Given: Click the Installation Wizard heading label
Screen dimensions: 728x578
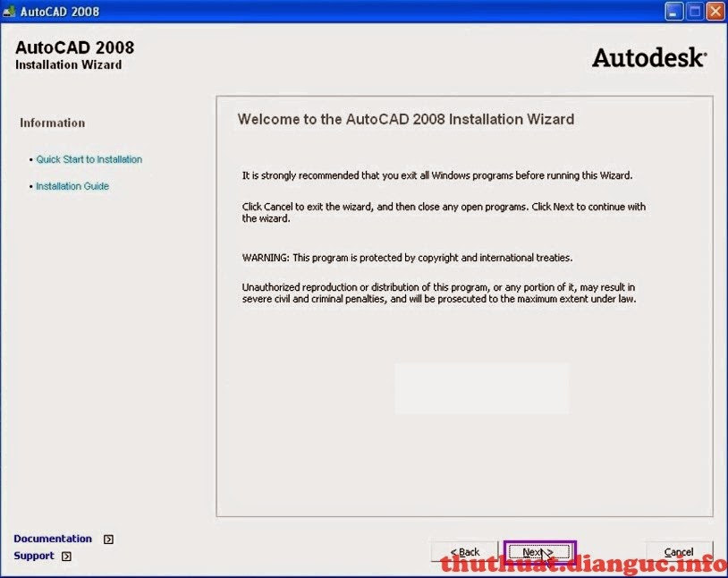Looking at the screenshot, I should pyautogui.click(x=69, y=64).
